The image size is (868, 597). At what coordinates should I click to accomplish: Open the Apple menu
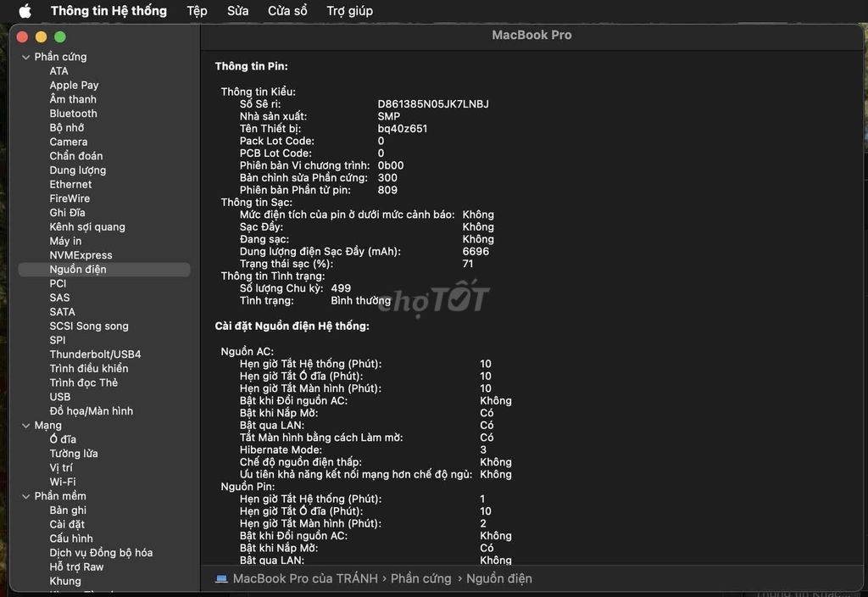tap(25, 11)
